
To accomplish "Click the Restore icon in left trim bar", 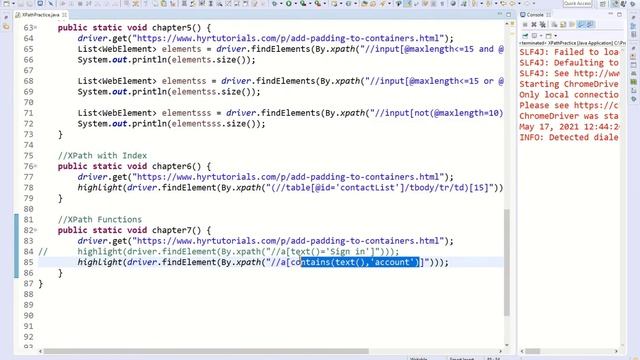I will (6, 18).
